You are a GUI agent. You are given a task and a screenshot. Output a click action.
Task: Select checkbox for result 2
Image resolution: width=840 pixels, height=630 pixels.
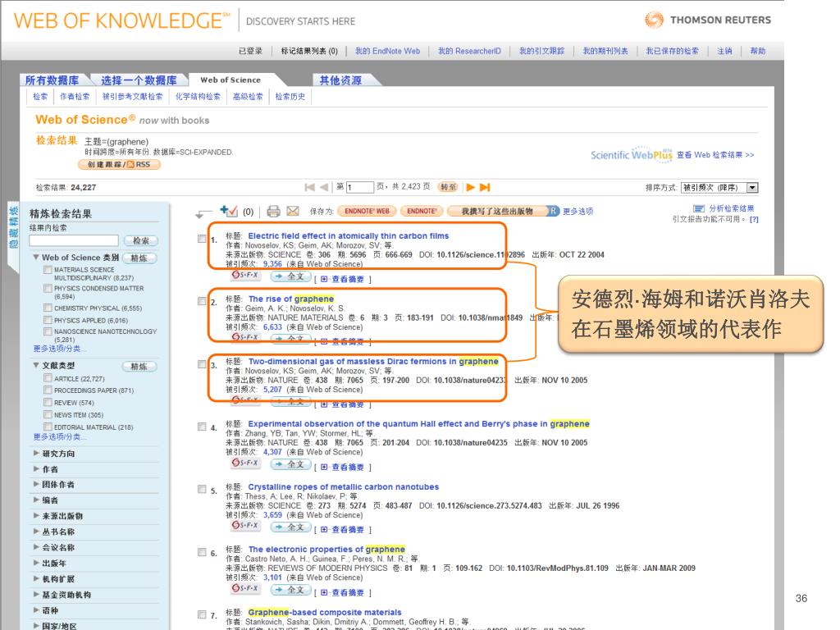[x=202, y=301]
